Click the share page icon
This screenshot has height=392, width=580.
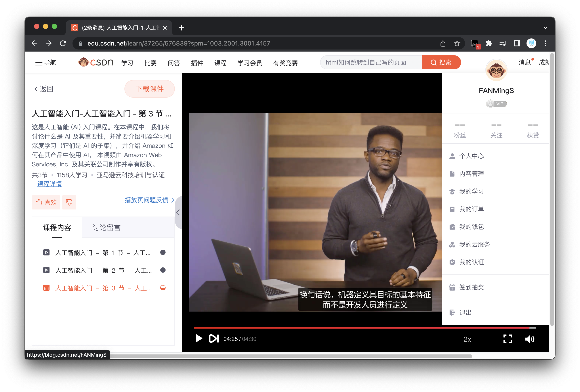(x=443, y=43)
